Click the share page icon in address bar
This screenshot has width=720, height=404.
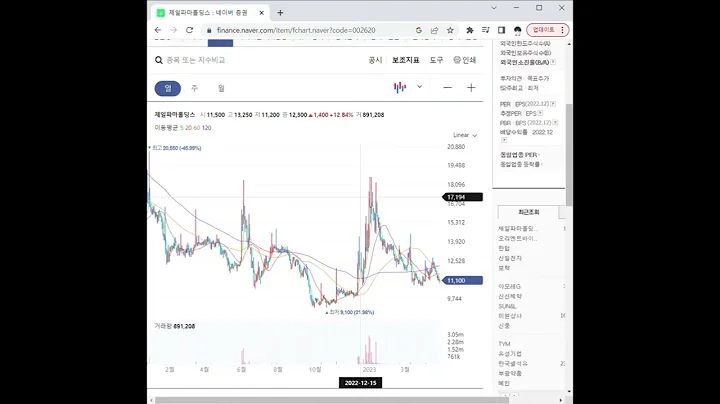(x=434, y=30)
